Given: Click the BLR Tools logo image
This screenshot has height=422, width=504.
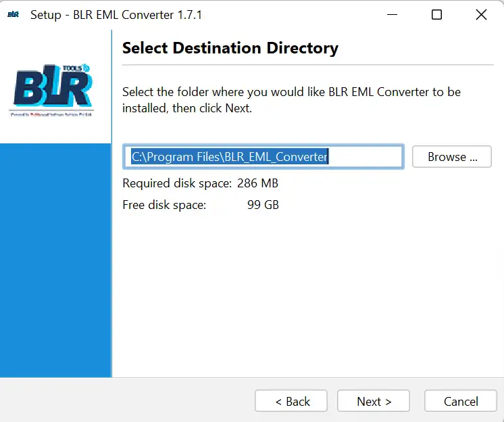Looking at the screenshot, I should [53, 90].
